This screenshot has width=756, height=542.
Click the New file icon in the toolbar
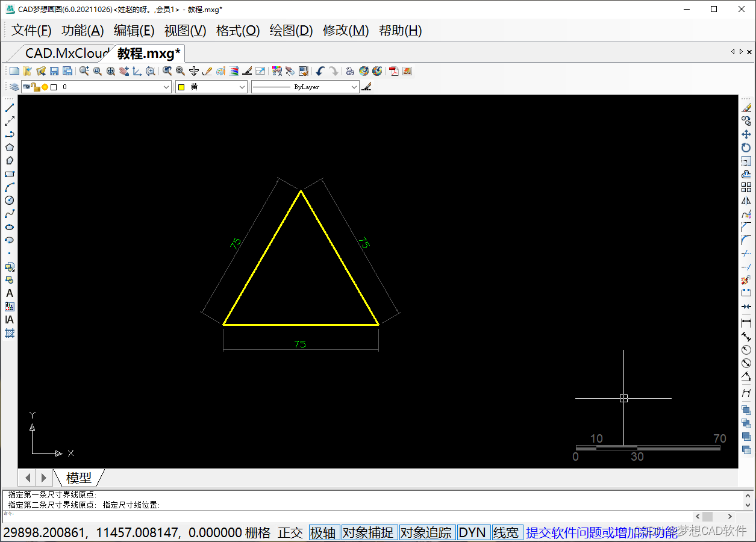tap(14, 71)
